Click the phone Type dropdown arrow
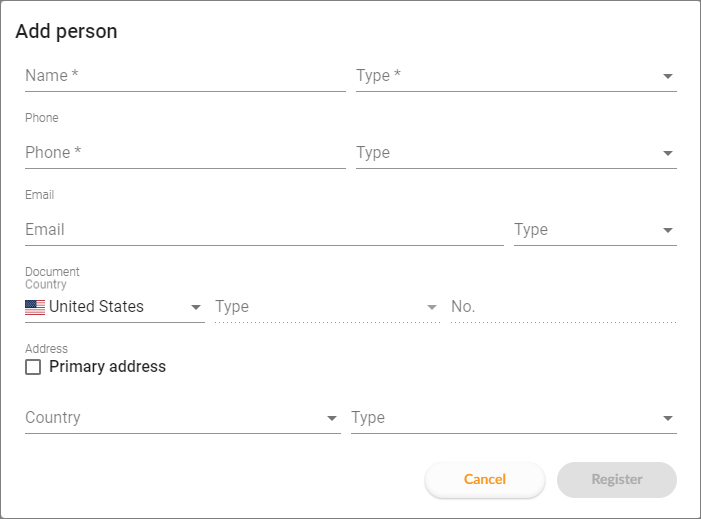This screenshot has width=701, height=519. click(667, 153)
